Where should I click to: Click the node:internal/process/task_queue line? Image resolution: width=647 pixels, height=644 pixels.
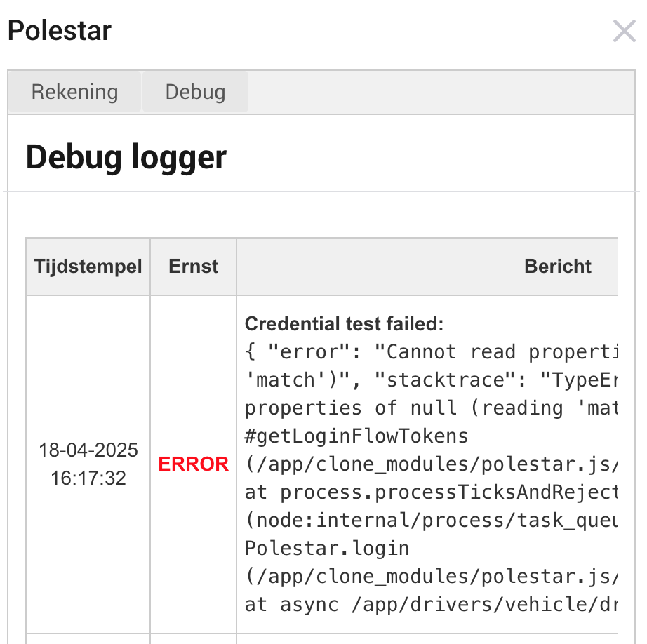coord(432,521)
